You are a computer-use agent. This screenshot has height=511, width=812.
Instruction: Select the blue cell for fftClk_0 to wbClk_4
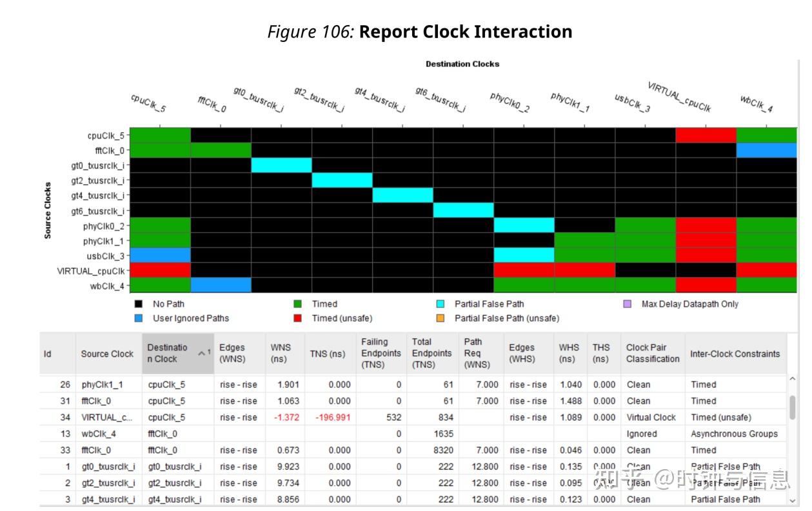(766, 151)
